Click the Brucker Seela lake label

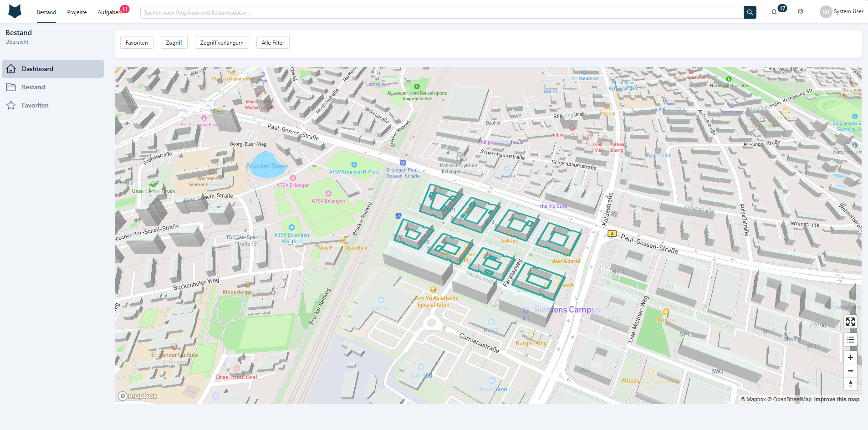tap(267, 166)
